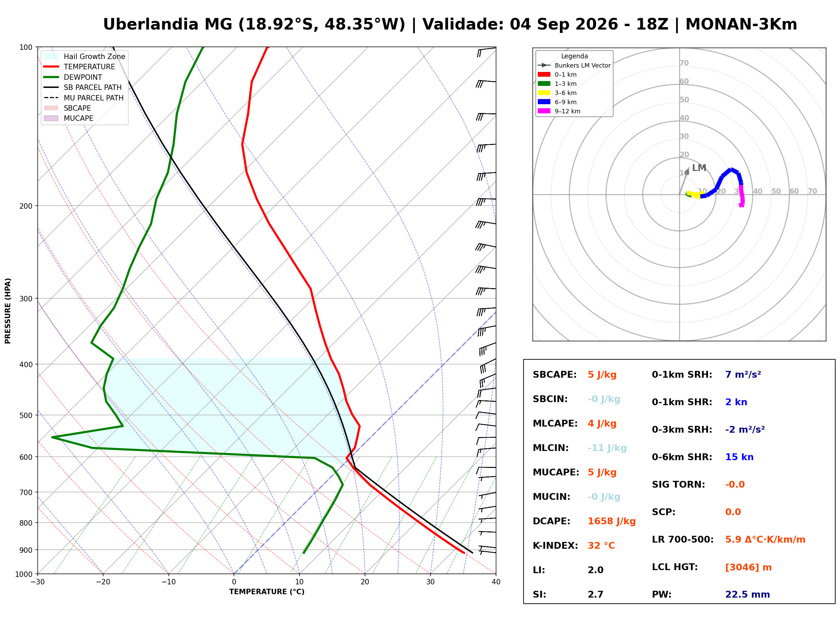Viewport: 840px width, 621px height.
Task: Click the green DEWPOINT legend line
Action: (x=51, y=77)
